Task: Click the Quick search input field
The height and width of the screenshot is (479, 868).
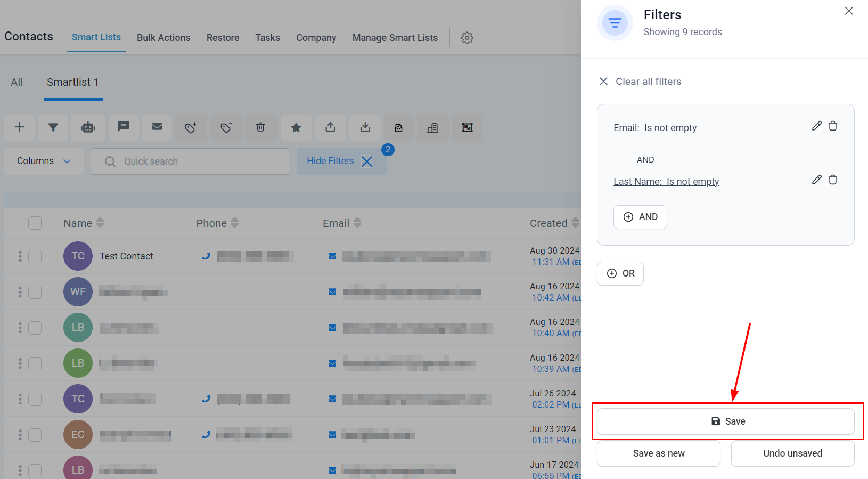Action: pyautogui.click(x=190, y=161)
